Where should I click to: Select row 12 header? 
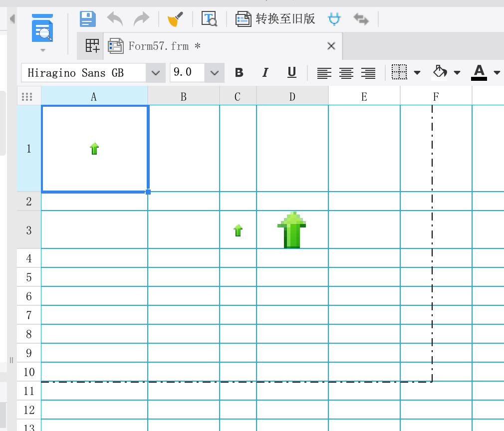coord(29,410)
